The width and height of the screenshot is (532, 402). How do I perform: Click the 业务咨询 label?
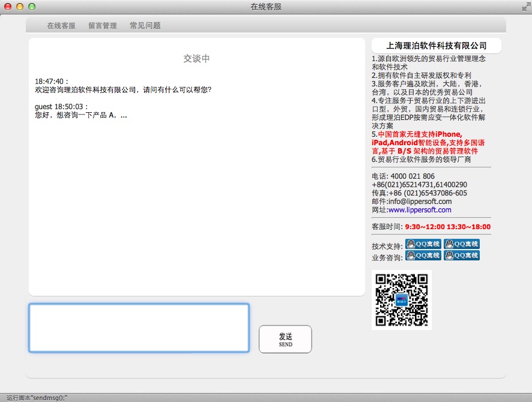pos(387,257)
